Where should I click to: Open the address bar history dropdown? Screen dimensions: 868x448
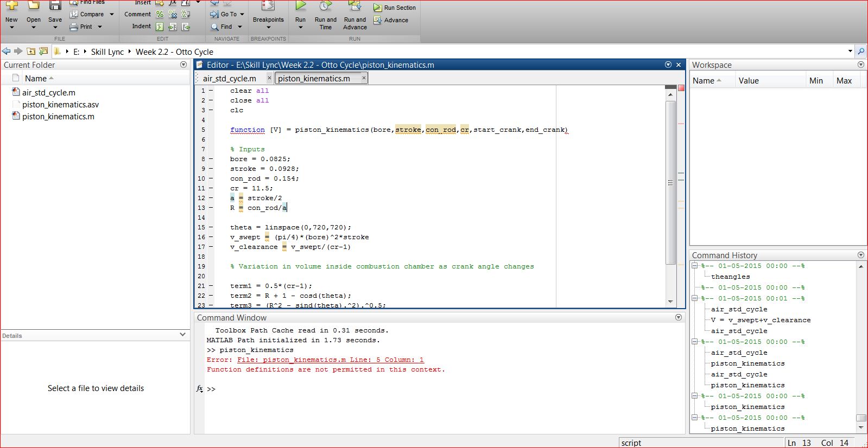click(x=850, y=52)
